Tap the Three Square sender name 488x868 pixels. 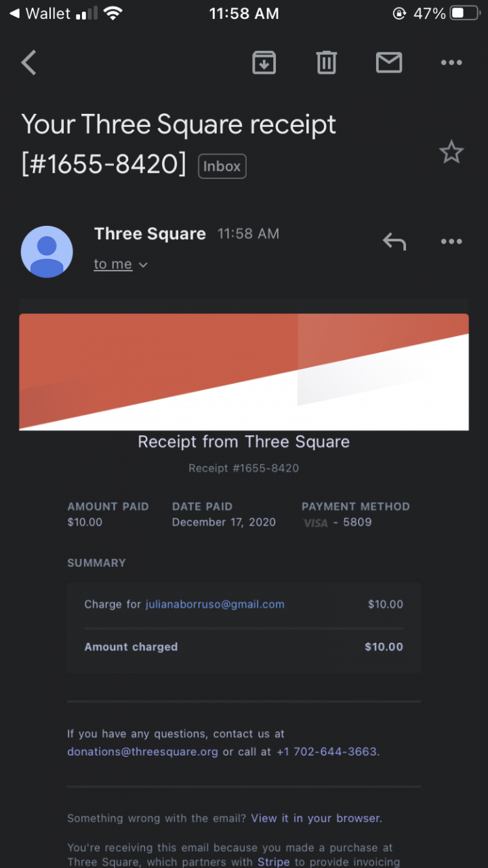point(150,234)
